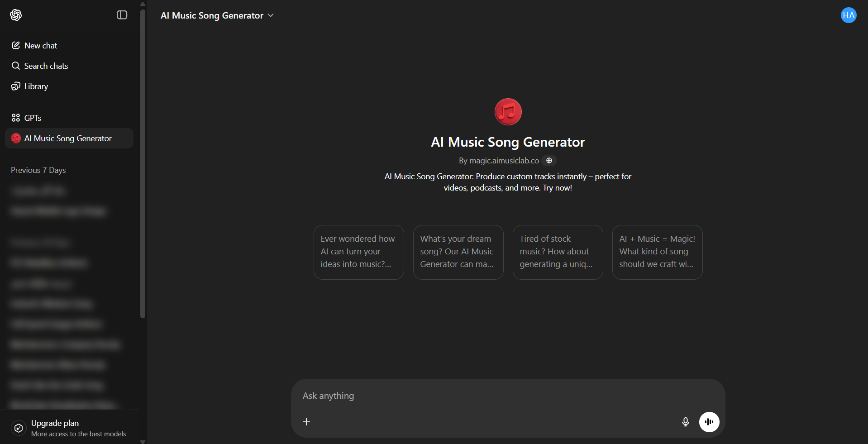Click the sidebar vertical scrollbar
The height and width of the screenshot is (444, 868).
[x=143, y=163]
